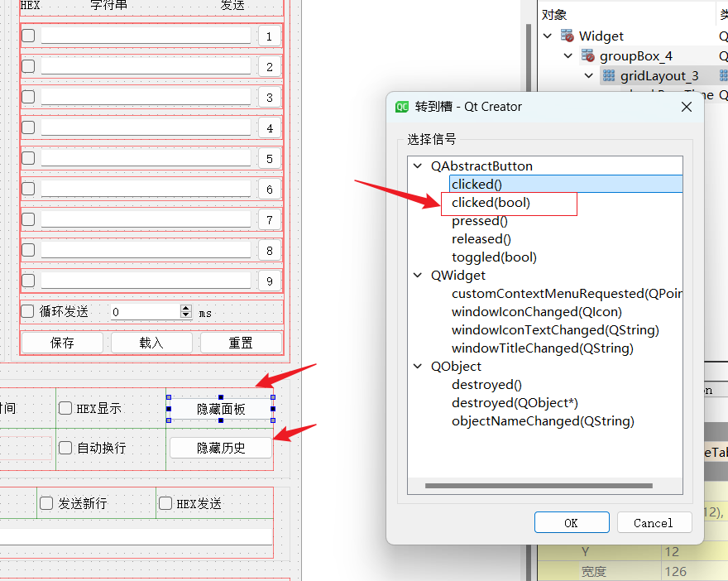Select objectNameChanged(QString) signal
The width and height of the screenshot is (728, 581).
pos(543,421)
